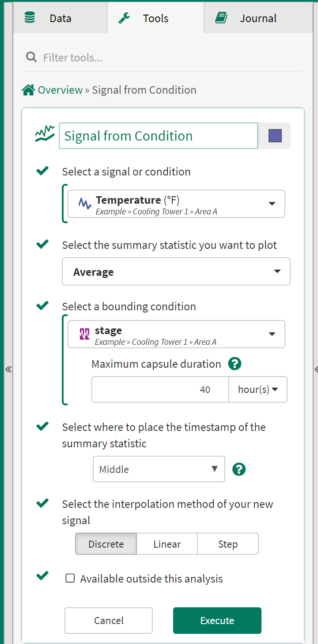Click the stage condition icon

click(84, 334)
